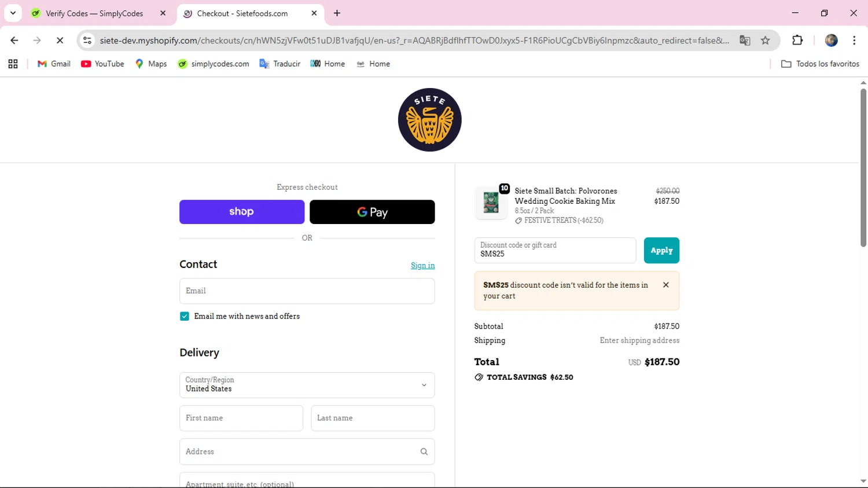The height and width of the screenshot is (488, 868).
Task: Go back with browser back arrow
Action: 14,41
